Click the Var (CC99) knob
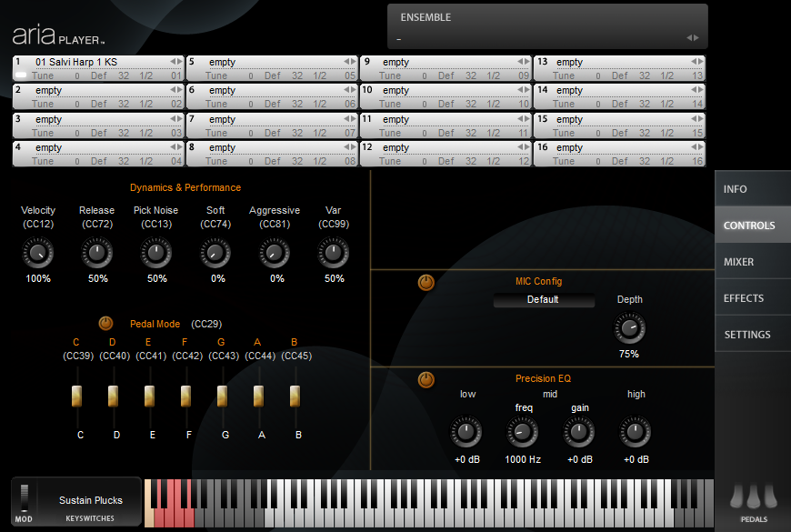The height and width of the screenshot is (532, 791). coord(333,253)
